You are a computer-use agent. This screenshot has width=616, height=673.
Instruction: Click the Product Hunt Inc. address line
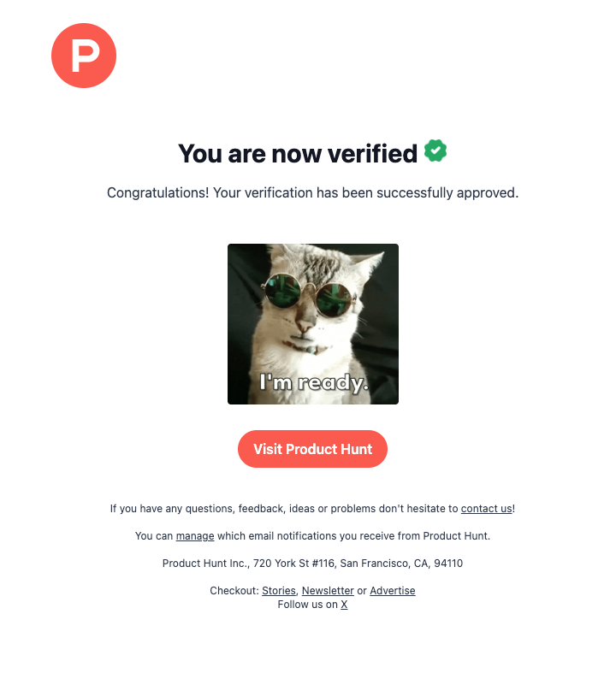point(312,564)
